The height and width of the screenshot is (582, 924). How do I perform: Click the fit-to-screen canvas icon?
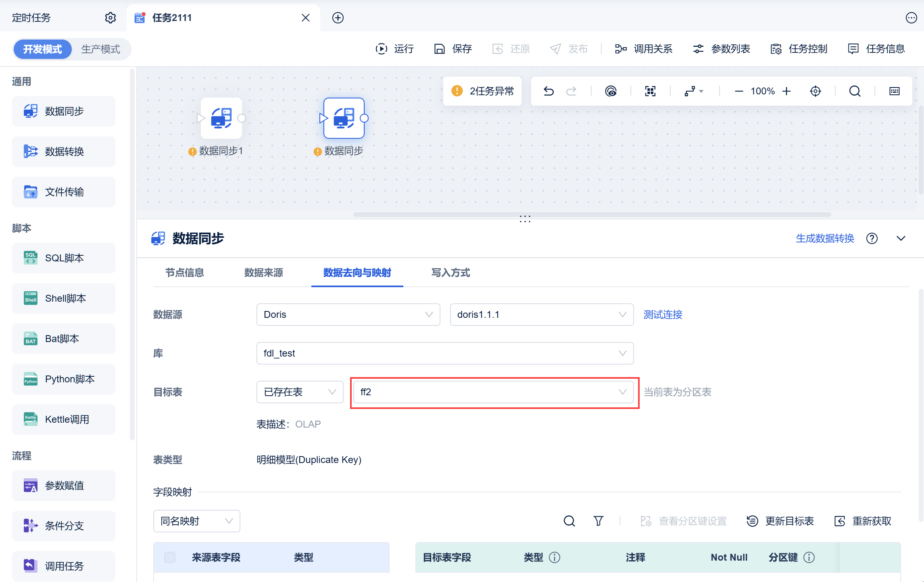point(650,91)
